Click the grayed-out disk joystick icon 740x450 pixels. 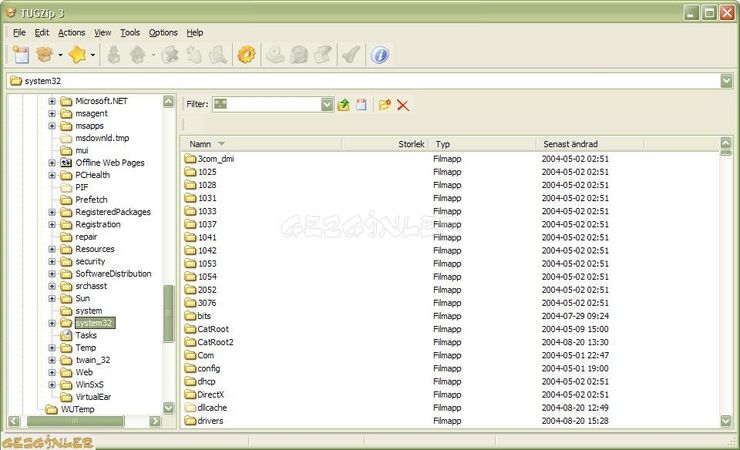(275, 55)
